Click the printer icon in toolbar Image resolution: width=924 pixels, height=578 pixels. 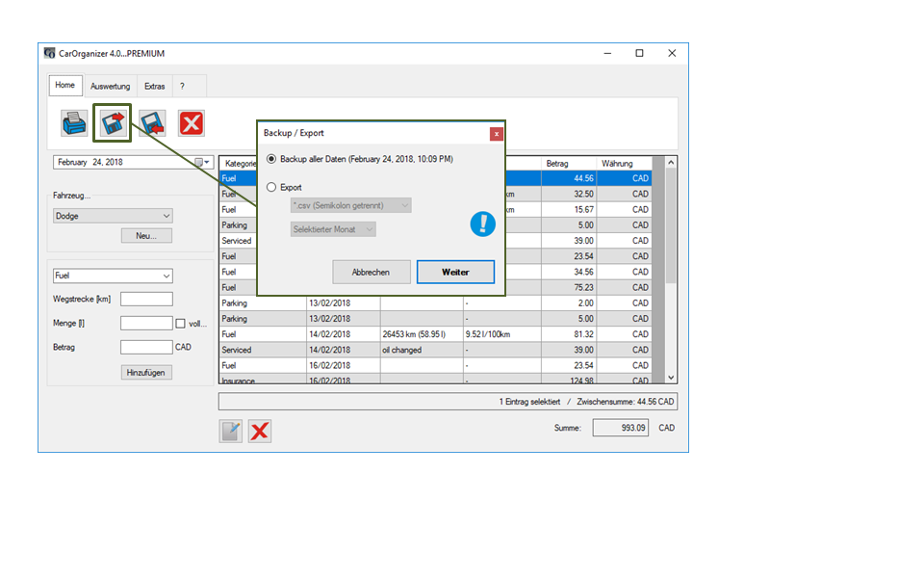pos(74,122)
